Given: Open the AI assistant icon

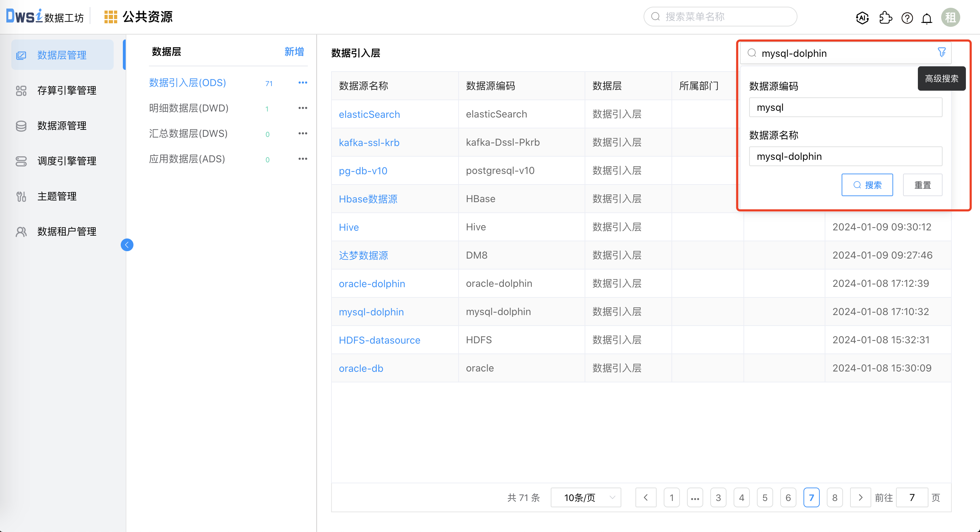Looking at the screenshot, I should [x=862, y=18].
